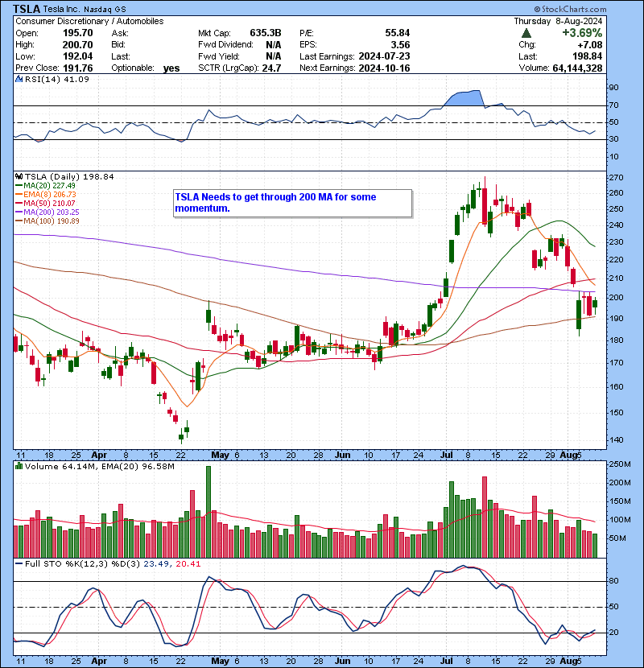Click the green up-triangle change indicator
The image size is (644, 668).
[526, 33]
